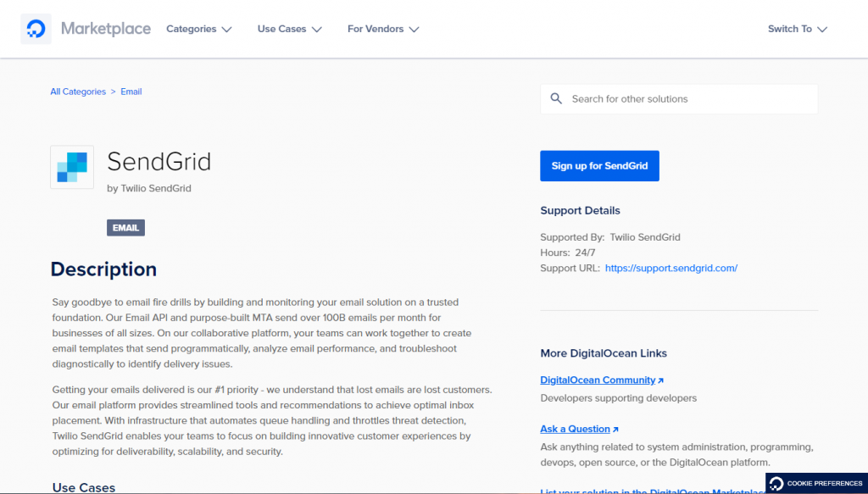Open the Categories dropdown
This screenshot has height=494, width=868.
[198, 28]
